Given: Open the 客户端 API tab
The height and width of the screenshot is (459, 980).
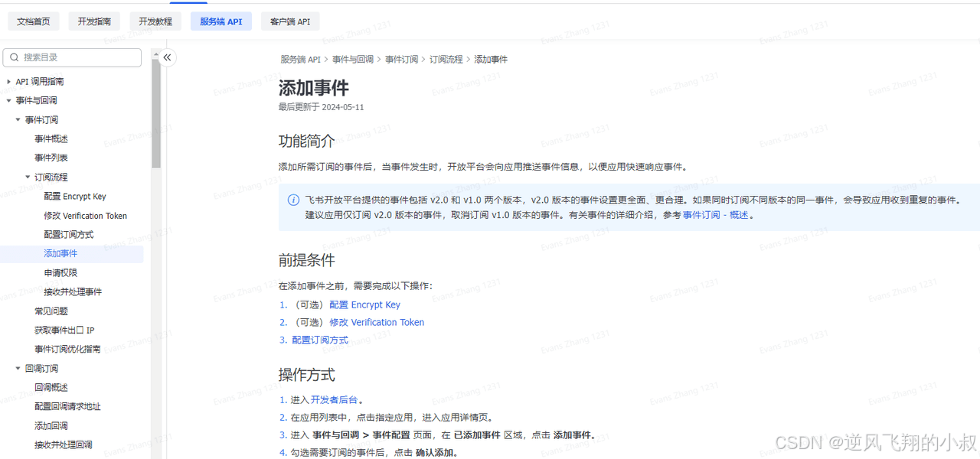Looking at the screenshot, I should [290, 21].
